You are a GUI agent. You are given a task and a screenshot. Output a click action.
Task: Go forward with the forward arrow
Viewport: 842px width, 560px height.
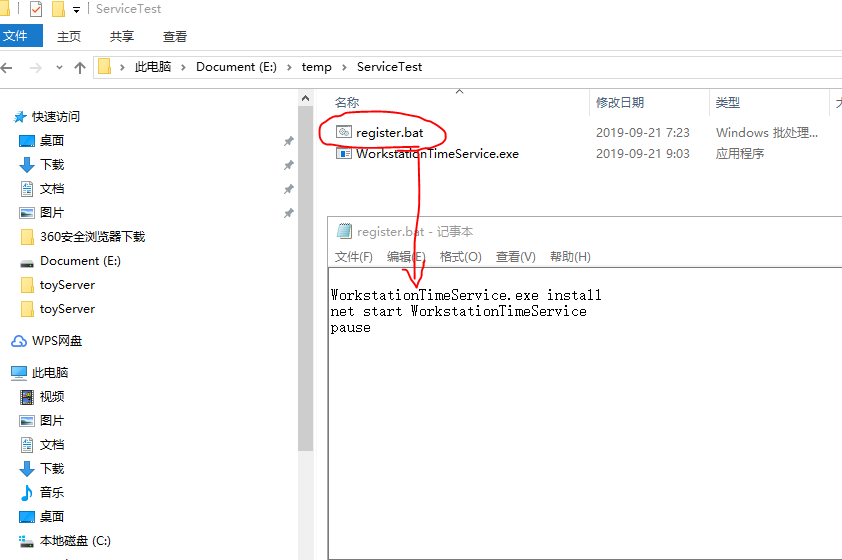coord(35,68)
